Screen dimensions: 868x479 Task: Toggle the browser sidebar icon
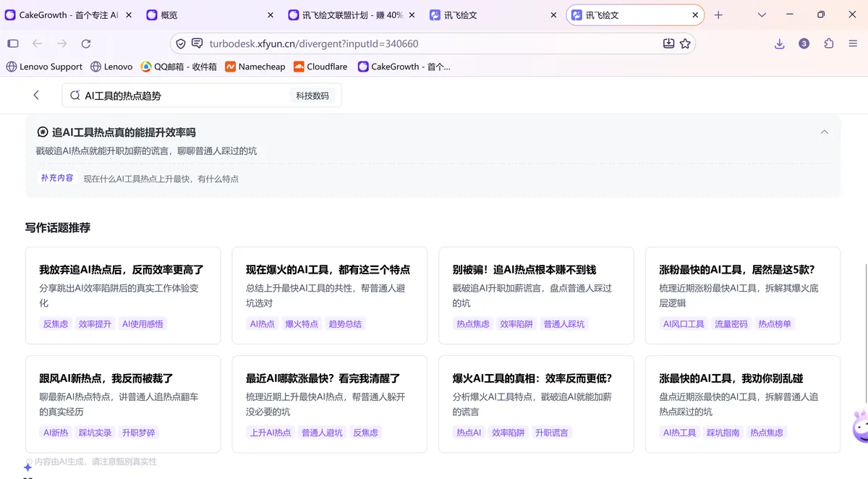tap(13, 43)
